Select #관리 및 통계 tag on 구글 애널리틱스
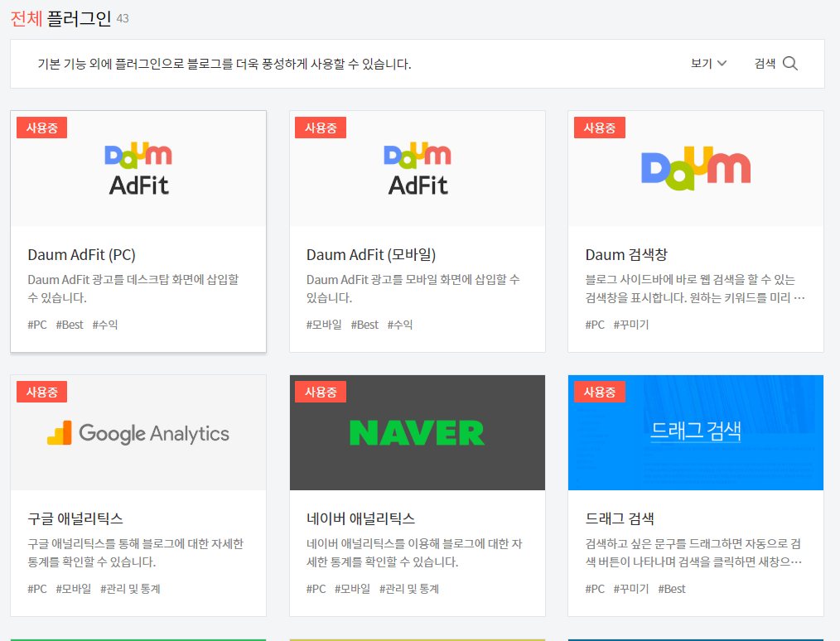Screen dimensions: 840x641 tap(130, 589)
